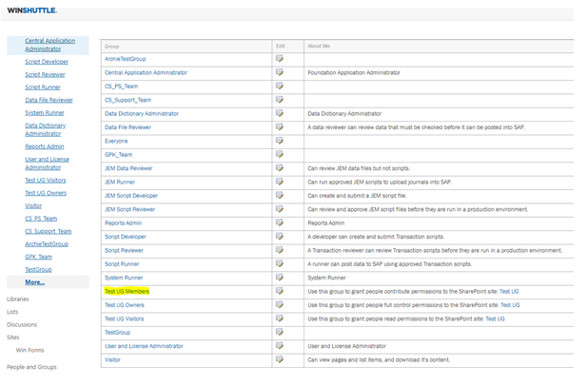Follow Test UG site link in Owners description
This screenshot has width=588, height=386.
[510, 305]
